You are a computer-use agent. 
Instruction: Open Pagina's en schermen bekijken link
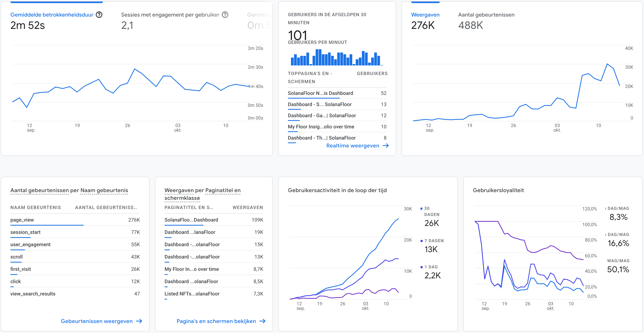tap(216, 321)
